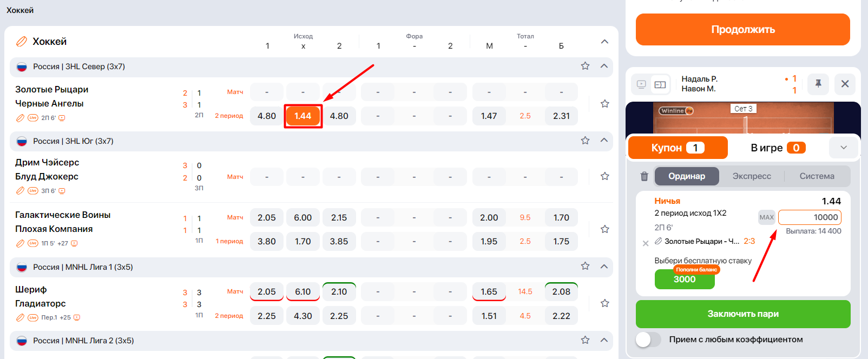Click the bet amount input field
The image size is (868, 359).
tap(810, 217)
